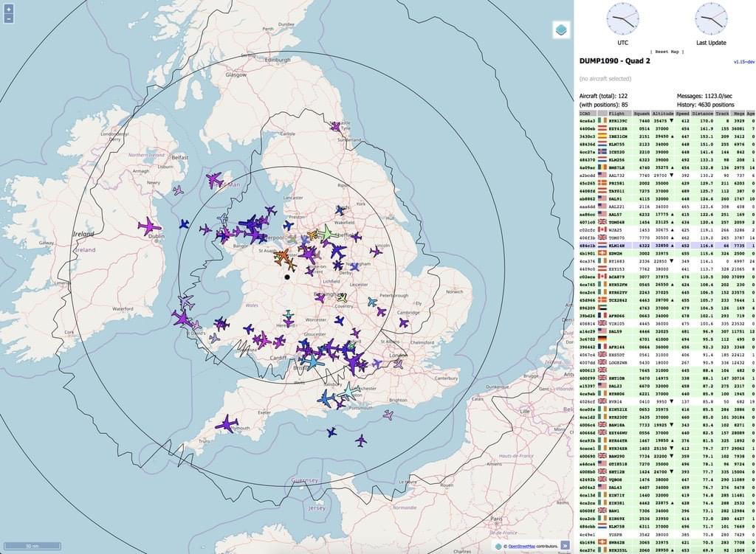The width and height of the screenshot is (756, 554).
Task: Select the lavender aircraft over London
Action: click(398, 364)
